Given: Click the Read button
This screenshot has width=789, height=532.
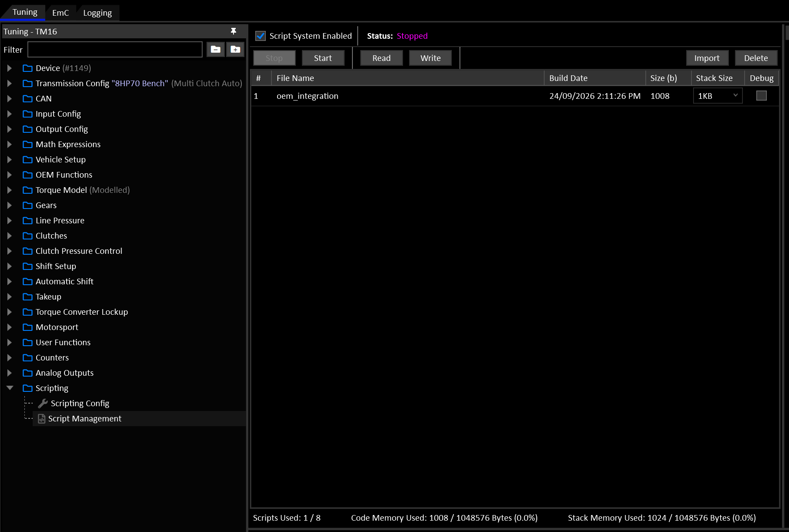Looking at the screenshot, I should pyautogui.click(x=381, y=58).
